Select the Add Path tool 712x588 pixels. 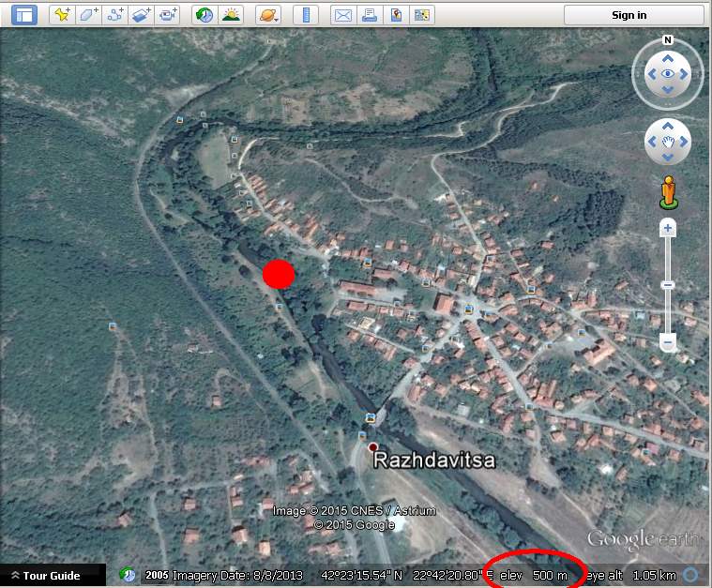pyautogui.click(x=114, y=15)
